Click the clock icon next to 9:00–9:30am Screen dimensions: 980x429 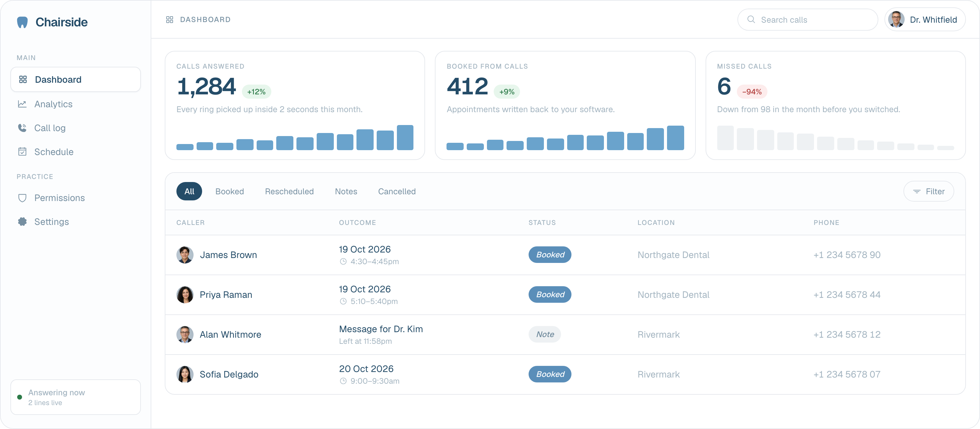point(343,381)
